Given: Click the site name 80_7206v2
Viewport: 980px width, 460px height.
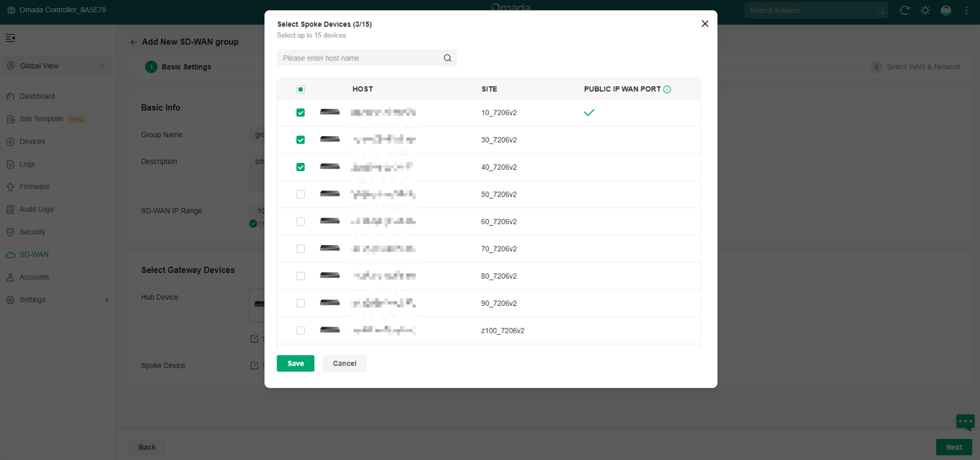Looking at the screenshot, I should coord(499,276).
